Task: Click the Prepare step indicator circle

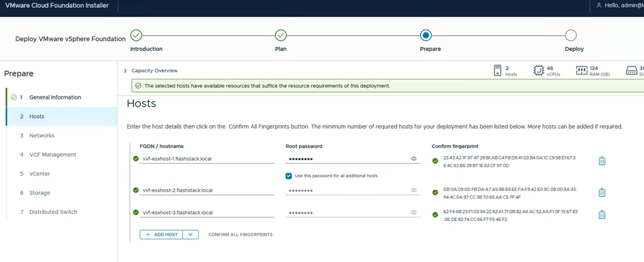Action: [426, 36]
